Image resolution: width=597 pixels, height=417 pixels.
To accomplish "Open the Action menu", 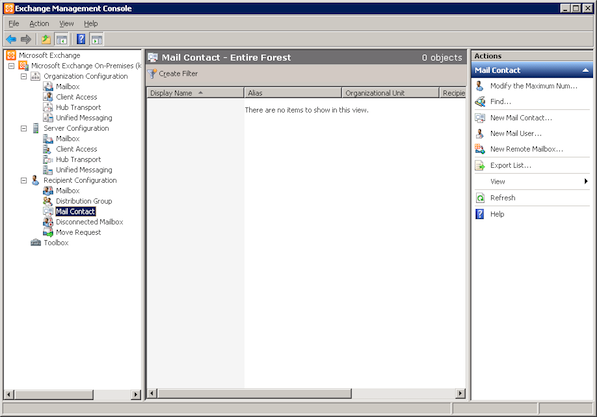I will [39, 24].
